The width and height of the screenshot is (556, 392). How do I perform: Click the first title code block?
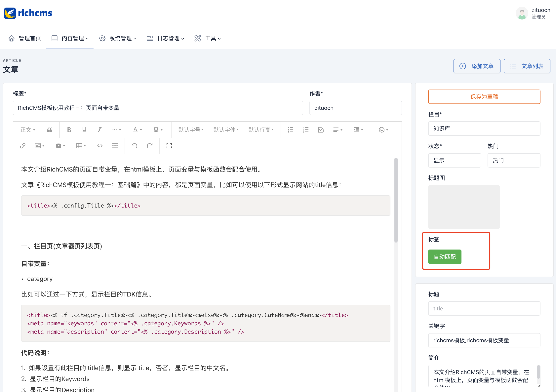(206, 206)
